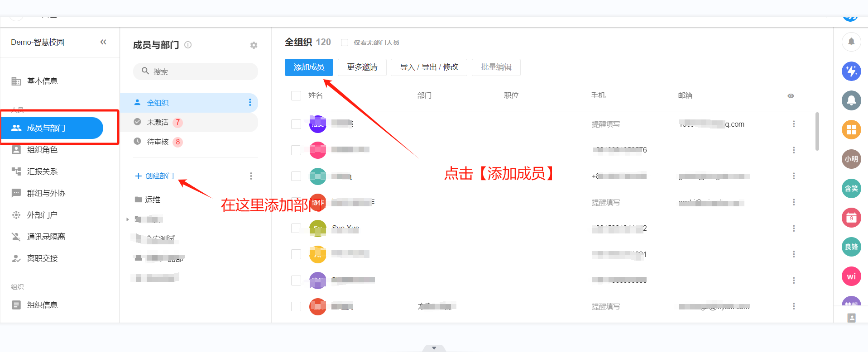Screen dimensions: 868x352
Task: Open the contacts icon at bottom right
Action: [851, 318]
